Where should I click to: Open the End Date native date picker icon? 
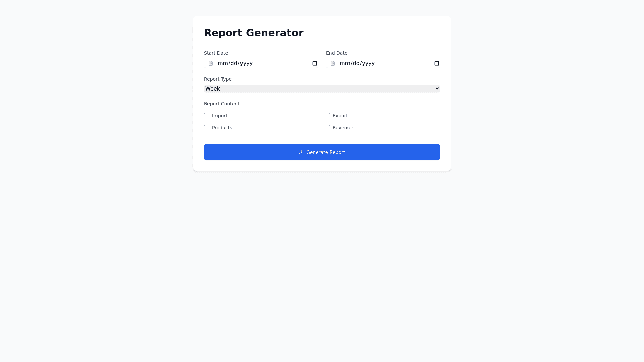click(436, 63)
